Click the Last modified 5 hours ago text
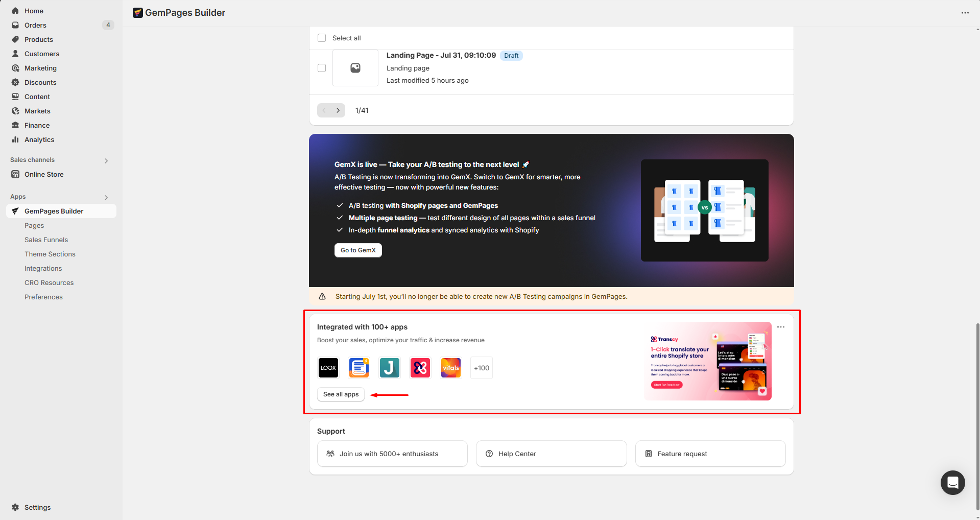980x520 pixels. pyautogui.click(x=427, y=80)
